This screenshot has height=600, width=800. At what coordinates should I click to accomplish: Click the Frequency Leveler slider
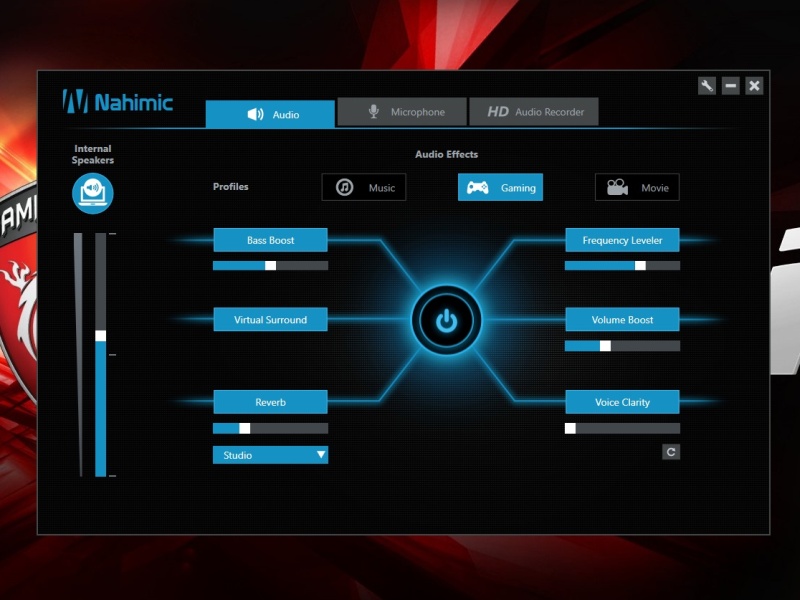622,265
